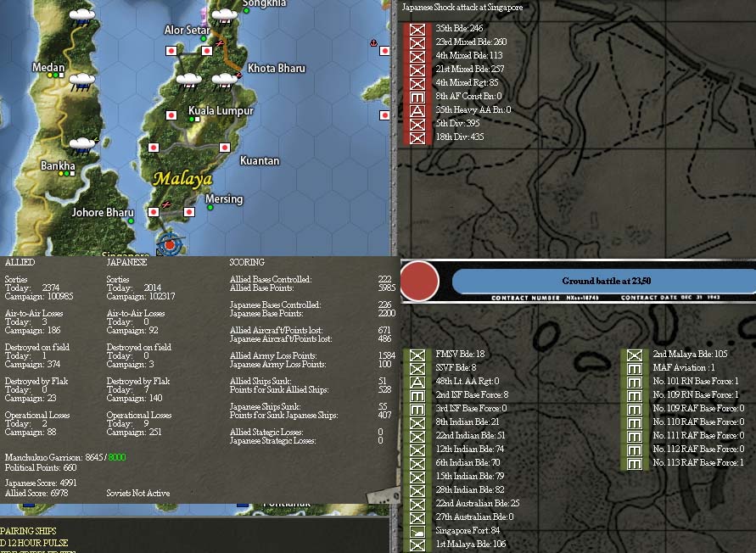Click the No. 111 RAF Base Force icon
The height and width of the screenshot is (553, 756).
pyautogui.click(x=635, y=436)
